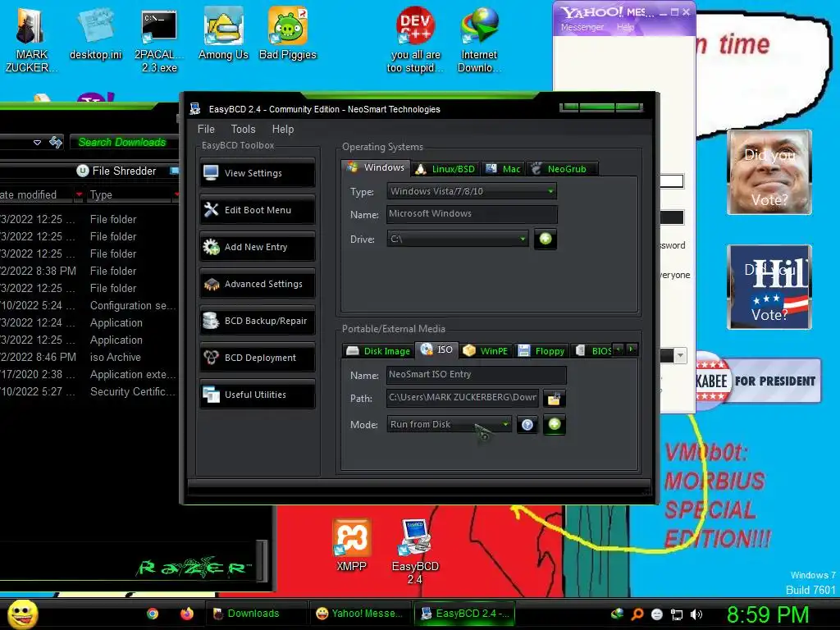
Task: Click the orange magnifier tray icon
Action: pyautogui.click(x=637, y=614)
